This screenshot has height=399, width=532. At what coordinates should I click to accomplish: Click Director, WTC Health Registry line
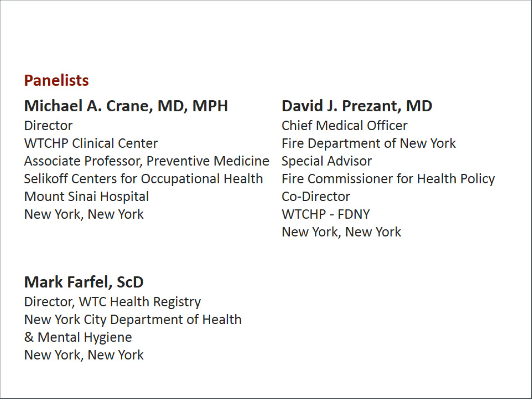coord(112,302)
